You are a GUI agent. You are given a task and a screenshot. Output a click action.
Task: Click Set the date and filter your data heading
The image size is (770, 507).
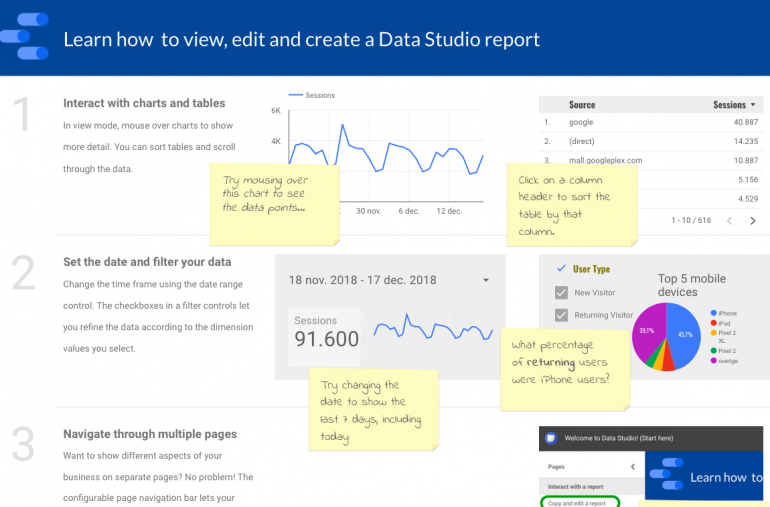point(147,262)
